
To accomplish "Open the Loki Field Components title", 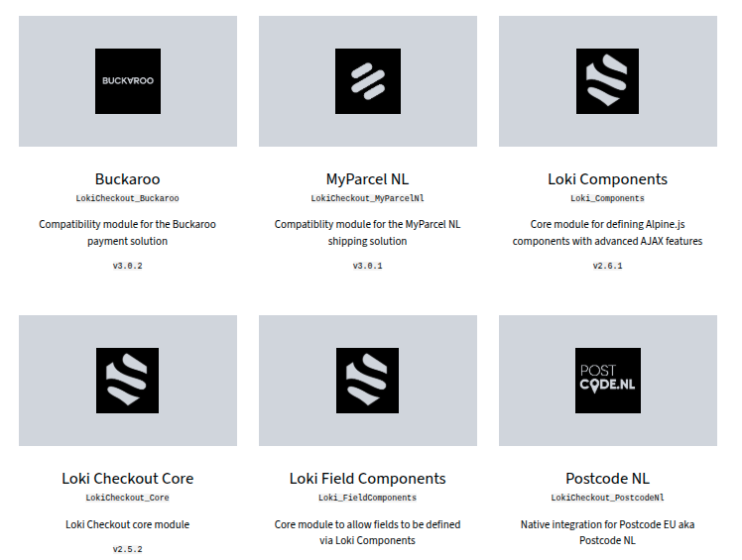I will coord(367,479).
